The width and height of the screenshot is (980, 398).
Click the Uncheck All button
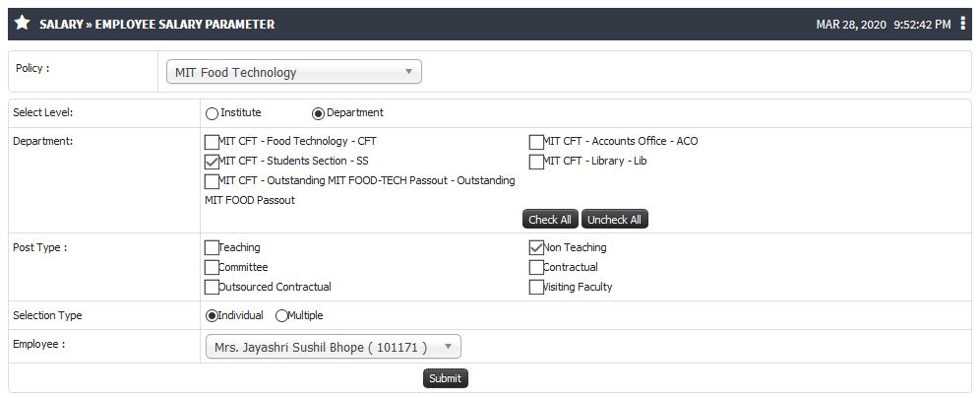614,220
